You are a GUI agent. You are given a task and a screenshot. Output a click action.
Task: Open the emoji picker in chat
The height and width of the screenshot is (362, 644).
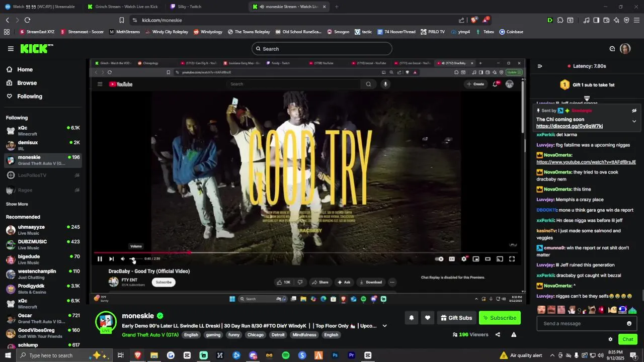click(x=629, y=323)
